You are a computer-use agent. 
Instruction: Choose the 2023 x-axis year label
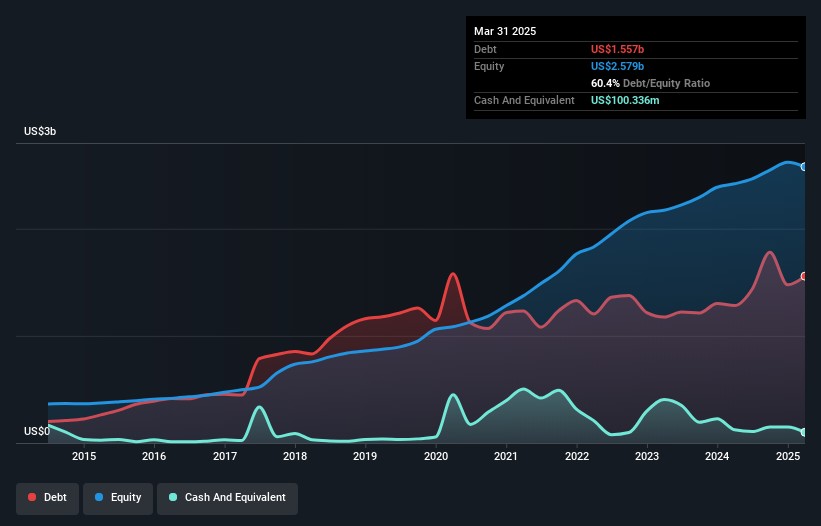tap(647, 457)
